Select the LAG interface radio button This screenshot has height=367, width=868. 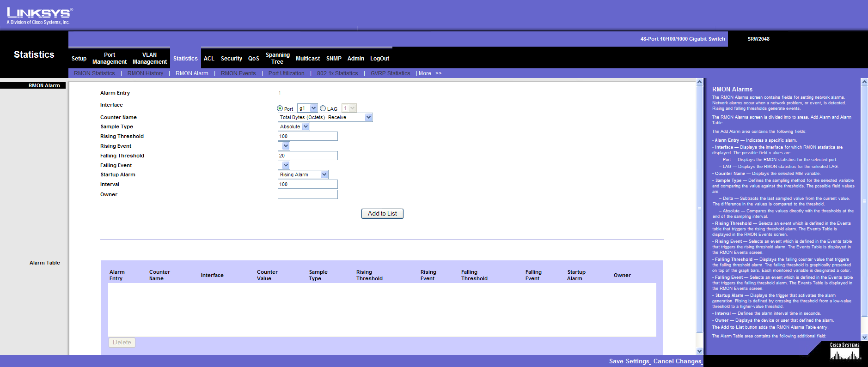323,108
